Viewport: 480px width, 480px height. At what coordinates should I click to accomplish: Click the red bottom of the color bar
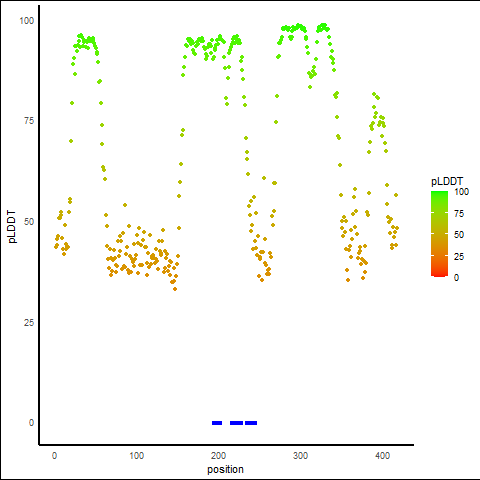[x=439, y=274]
